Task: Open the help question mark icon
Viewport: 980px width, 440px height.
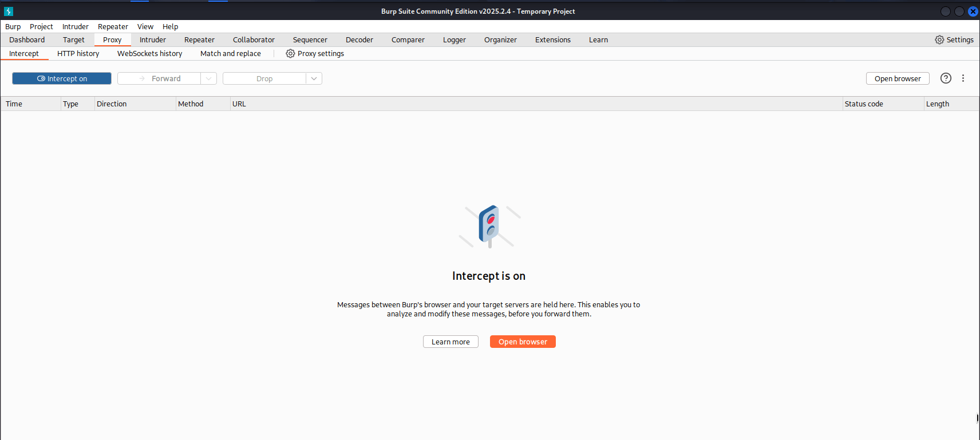Action: [x=946, y=78]
